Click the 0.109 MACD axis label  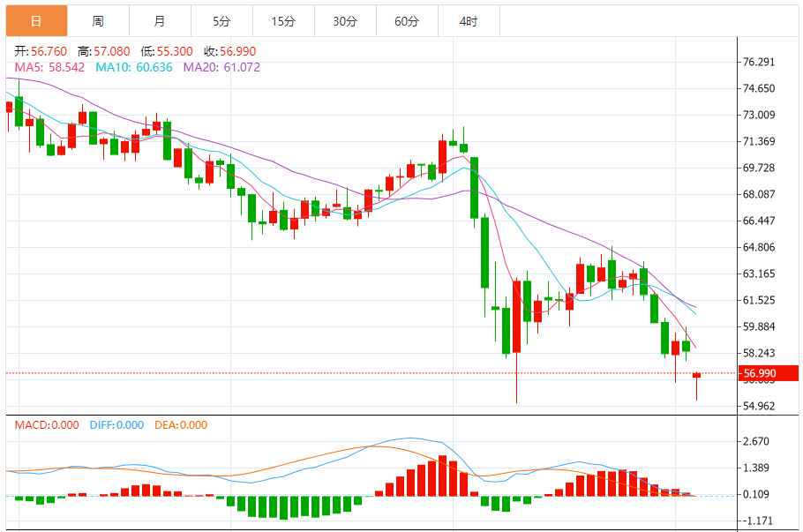point(756,494)
